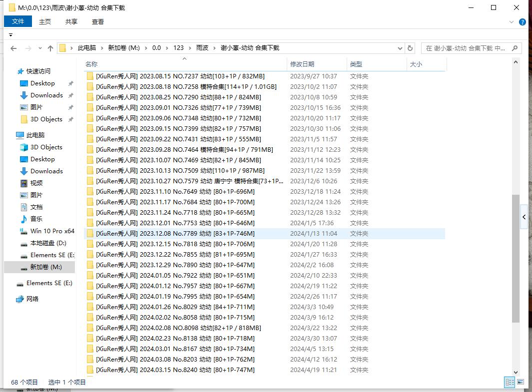
Task: Expand the chevron after 0.0 in breadcrumb
Action: coord(167,48)
